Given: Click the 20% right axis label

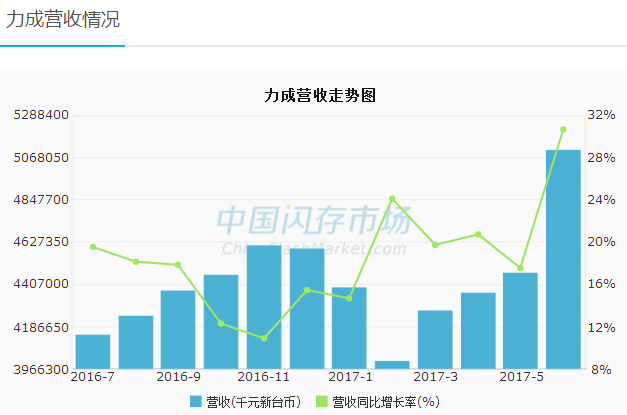Looking at the screenshot, I should [x=601, y=242].
